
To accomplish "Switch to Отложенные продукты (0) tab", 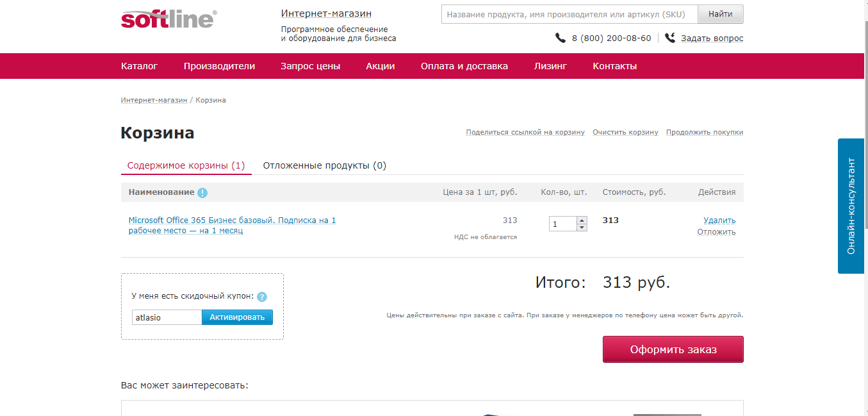I will coord(324,165).
